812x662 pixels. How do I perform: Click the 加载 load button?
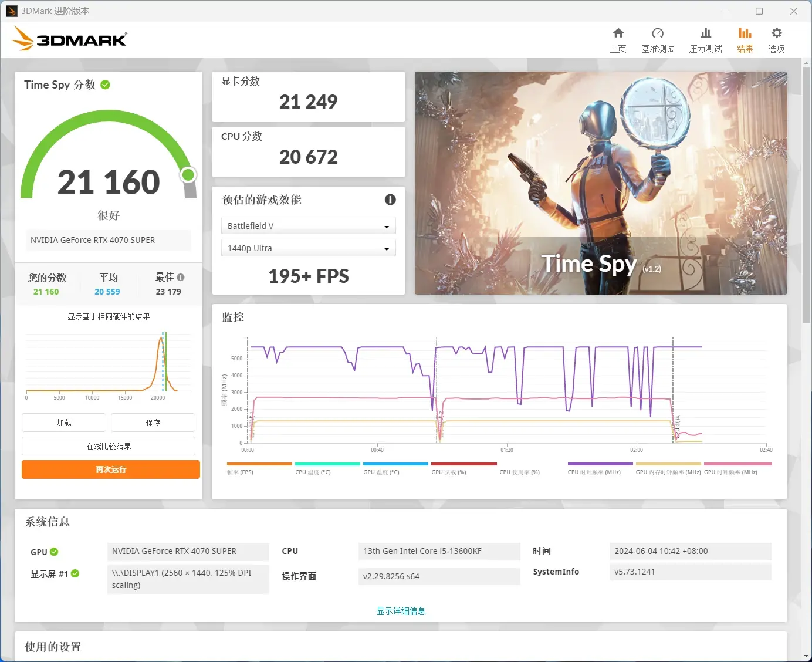tap(64, 423)
